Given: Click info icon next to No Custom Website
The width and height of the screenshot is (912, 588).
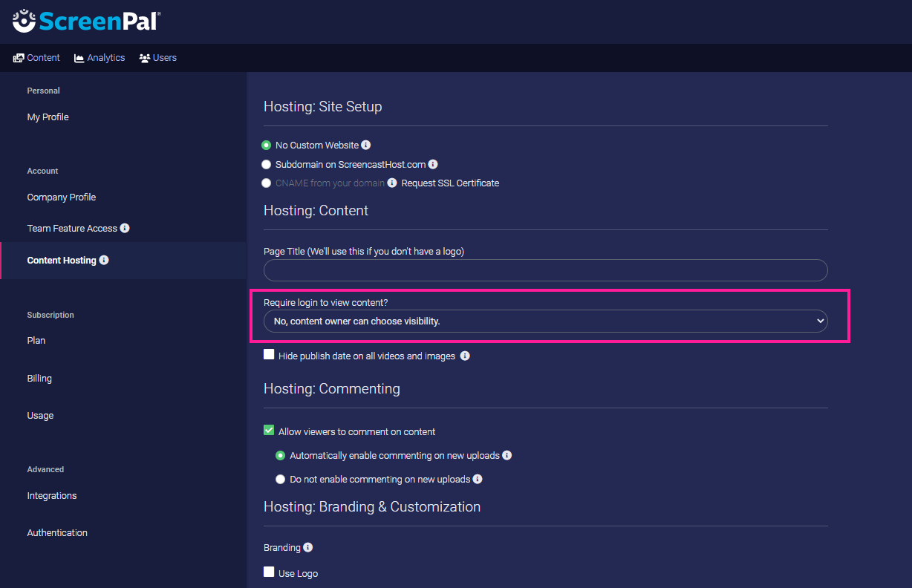Looking at the screenshot, I should (x=366, y=145).
